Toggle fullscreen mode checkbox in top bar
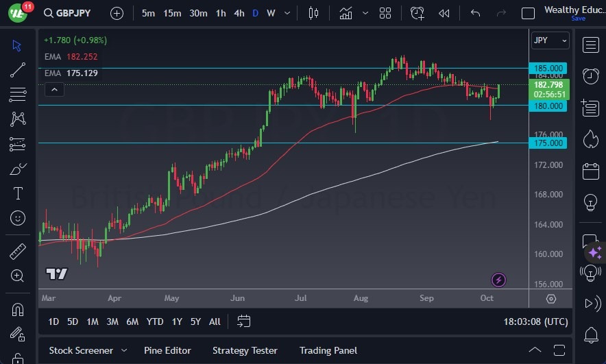The height and width of the screenshot is (364, 606). pos(528,13)
